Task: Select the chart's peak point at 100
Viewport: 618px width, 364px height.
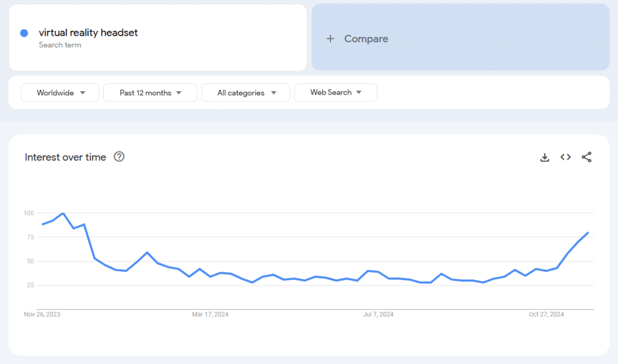Action: tap(63, 214)
